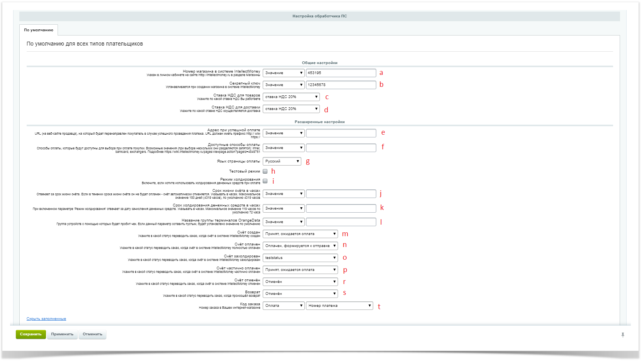Open the Ставка НДС для доставки dropdown

[x=291, y=109]
